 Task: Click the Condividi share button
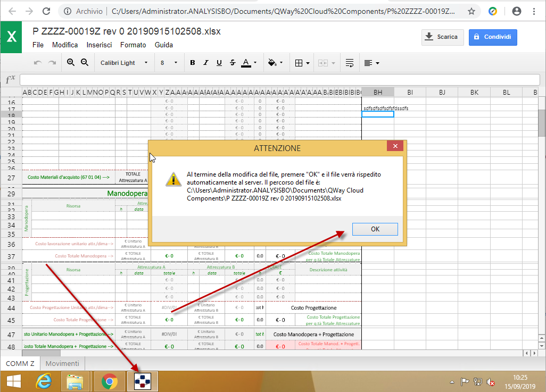493,37
